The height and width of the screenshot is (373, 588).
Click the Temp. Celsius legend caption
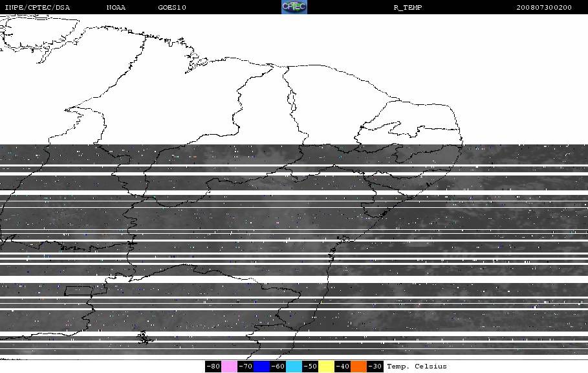tap(417, 367)
